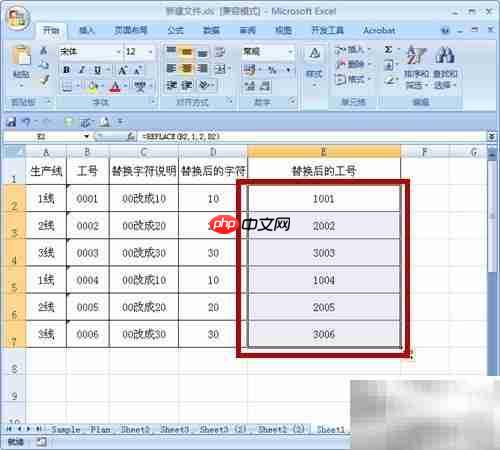
Task: Increase indent in alignment group
Action: 186,85
